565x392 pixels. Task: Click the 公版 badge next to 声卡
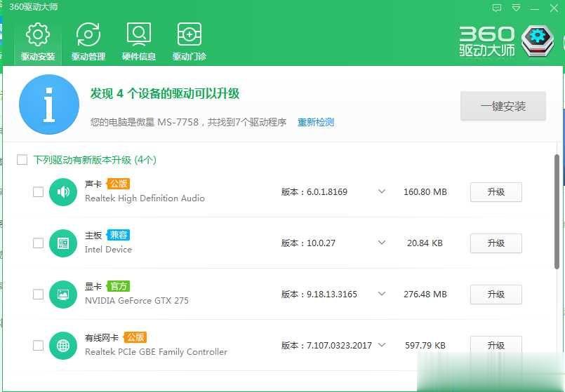point(118,184)
